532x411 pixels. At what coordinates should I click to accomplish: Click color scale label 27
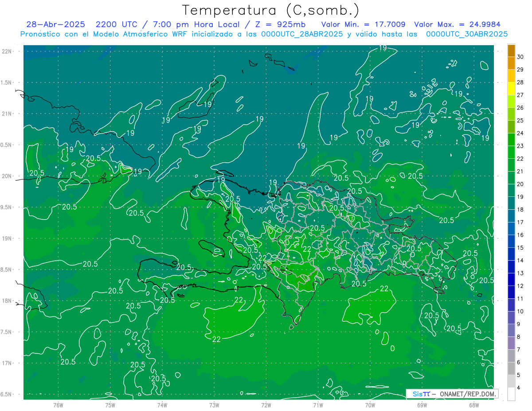tap(521, 95)
